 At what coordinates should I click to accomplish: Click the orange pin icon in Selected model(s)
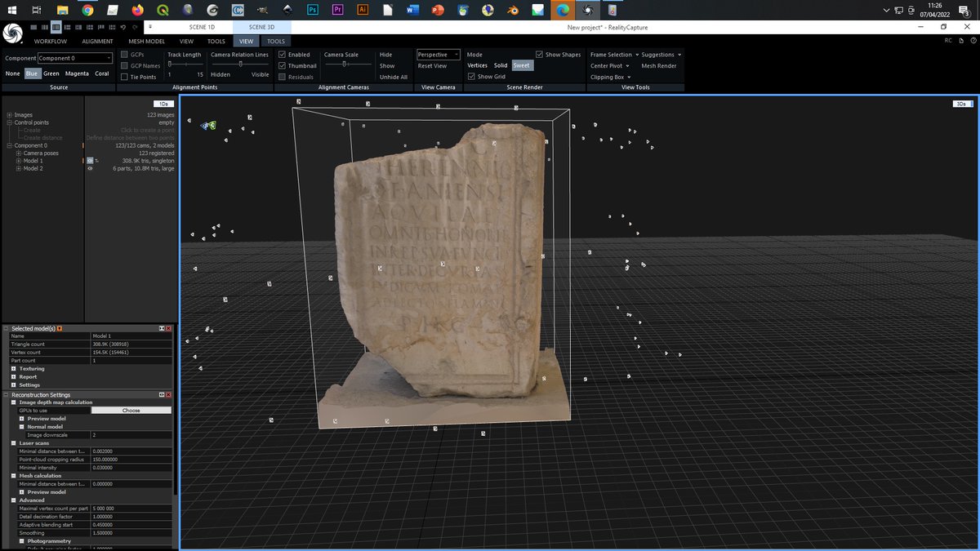pyautogui.click(x=59, y=328)
